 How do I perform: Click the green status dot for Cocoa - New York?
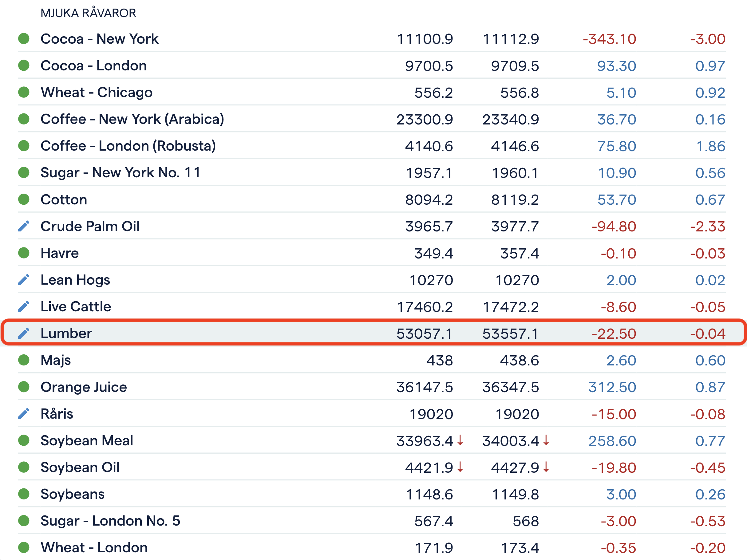coord(24,38)
